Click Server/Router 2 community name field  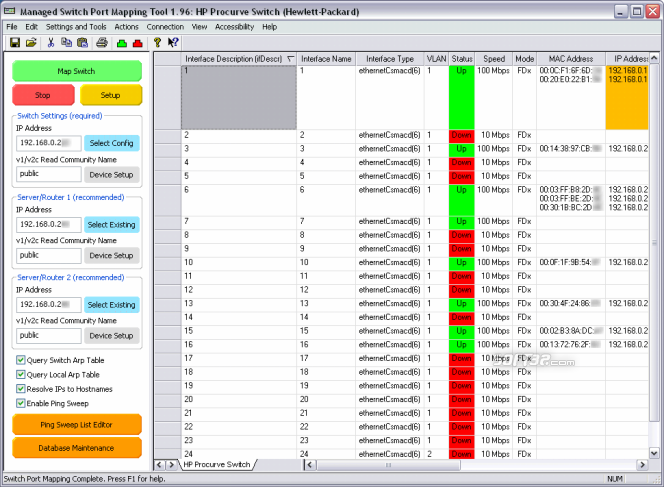[49, 336]
